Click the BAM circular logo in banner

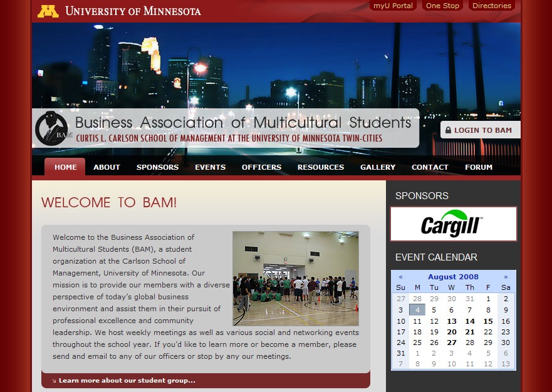coord(51,128)
